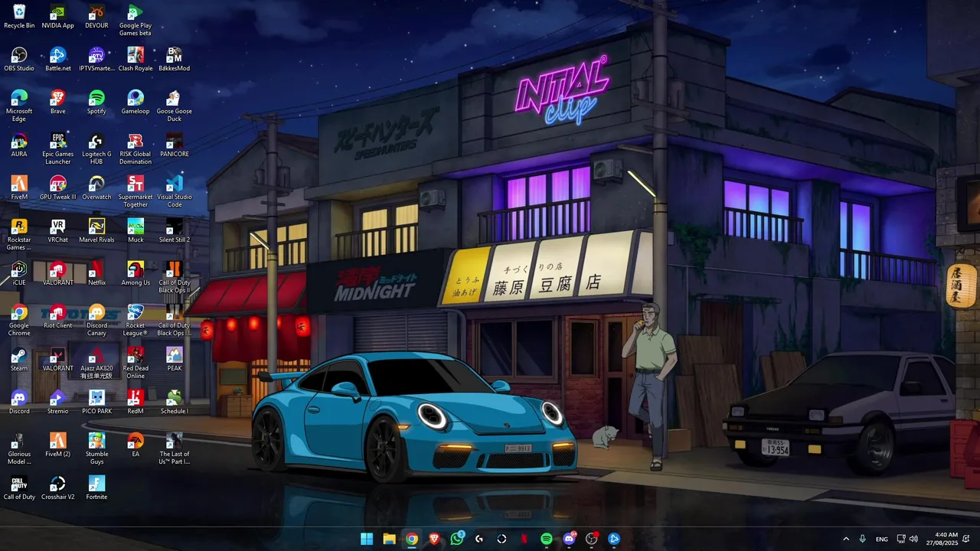Select the VRChat desktop shortcut
This screenshot has width=980, height=551.
click(57, 230)
